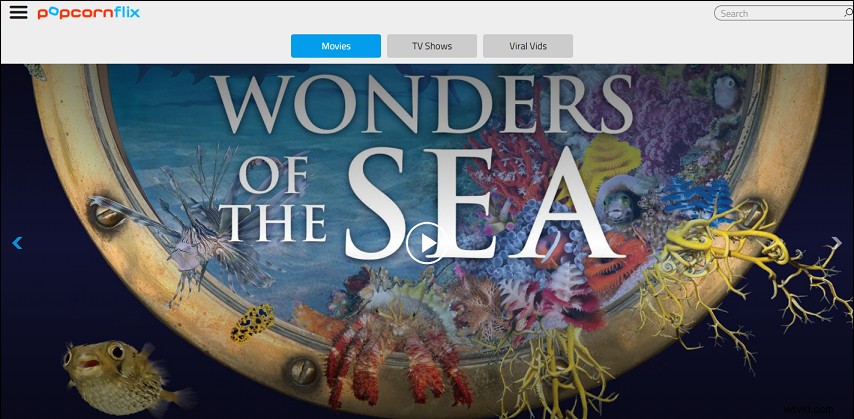Select the Movies tab
The image size is (854, 419).
pyautogui.click(x=336, y=46)
